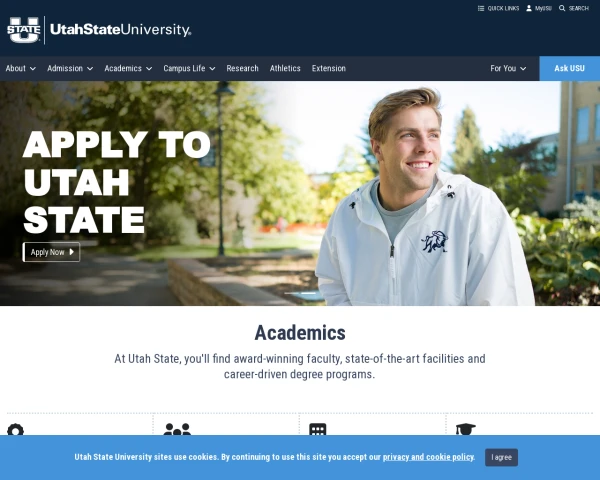Accept cookies with I agree button
Image resolution: width=600 pixels, height=480 pixels.
tap(501, 457)
